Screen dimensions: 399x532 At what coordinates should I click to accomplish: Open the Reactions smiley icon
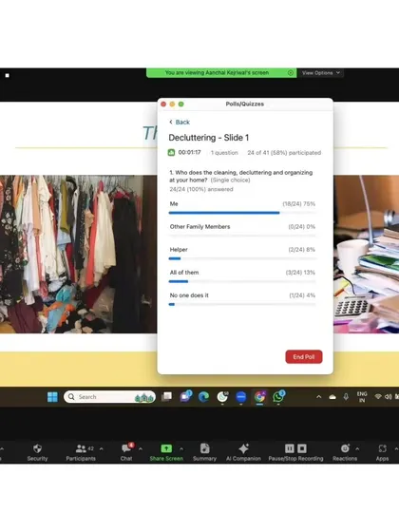345,448
